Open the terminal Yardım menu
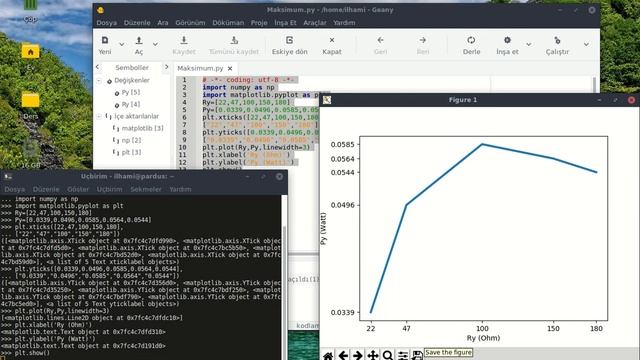The height and width of the screenshot is (360, 640). point(180,189)
